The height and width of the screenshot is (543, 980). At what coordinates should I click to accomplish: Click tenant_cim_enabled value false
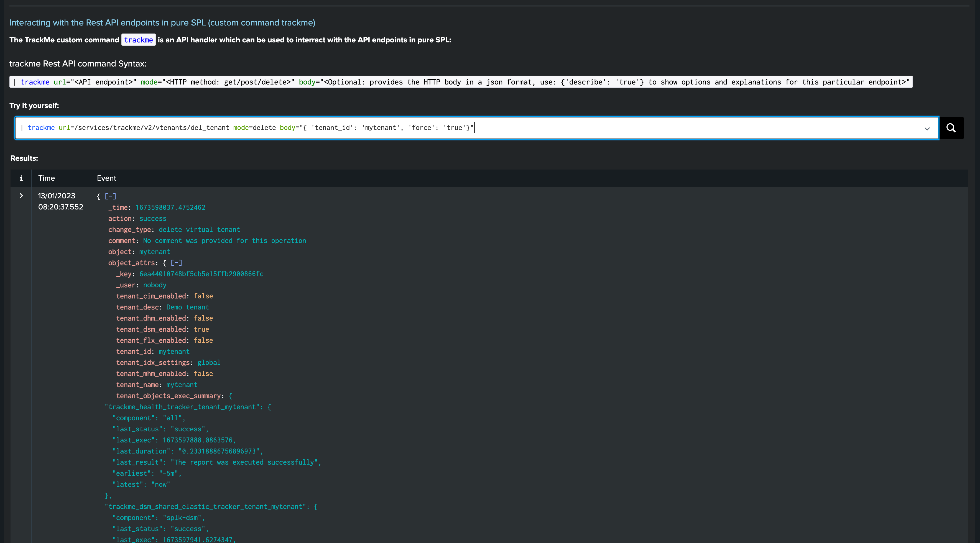(x=203, y=296)
